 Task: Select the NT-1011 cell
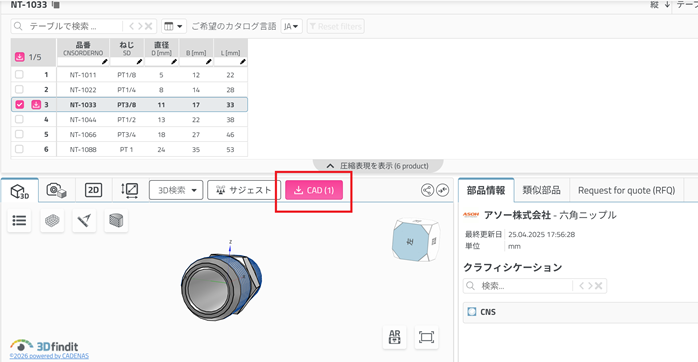pyautogui.click(x=83, y=75)
